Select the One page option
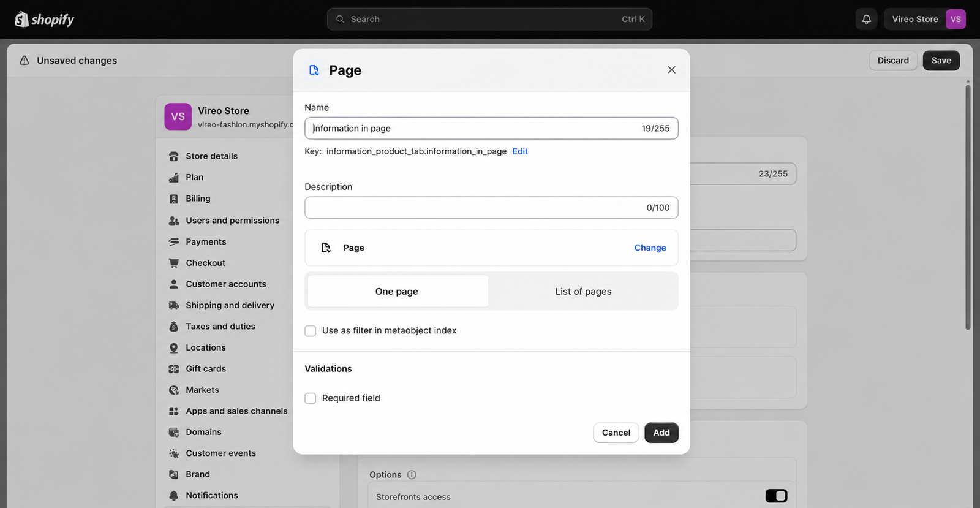 (x=398, y=291)
